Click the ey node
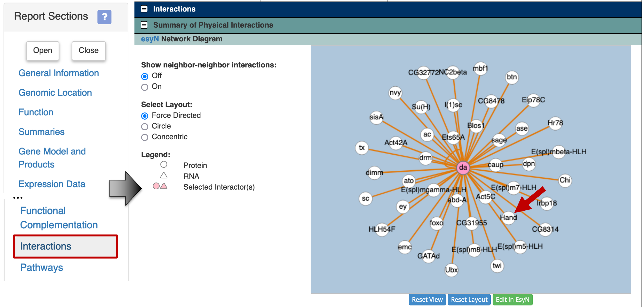 pos(403,207)
